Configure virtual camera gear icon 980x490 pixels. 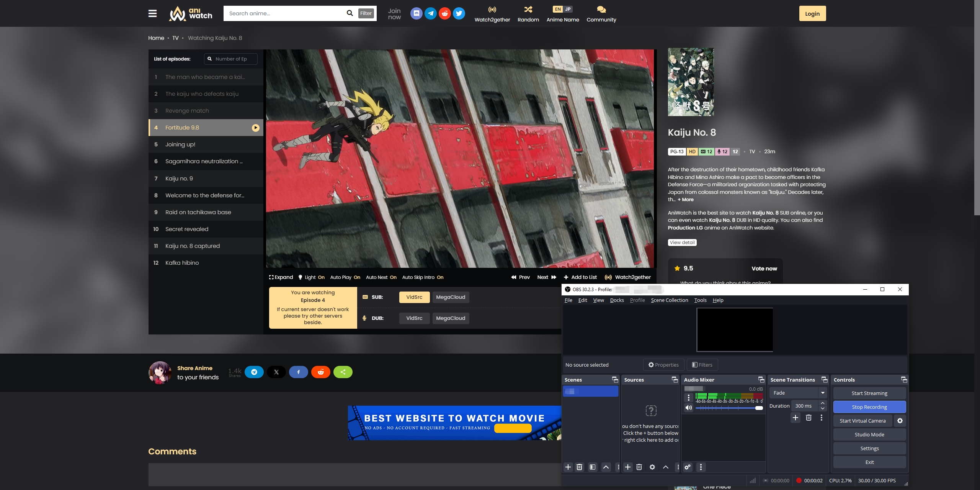click(x=900, y=421)
